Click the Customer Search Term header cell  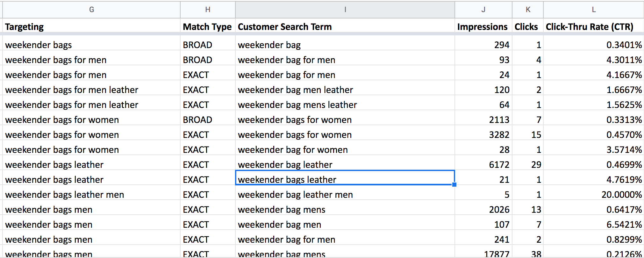click(x=345, y=27)
